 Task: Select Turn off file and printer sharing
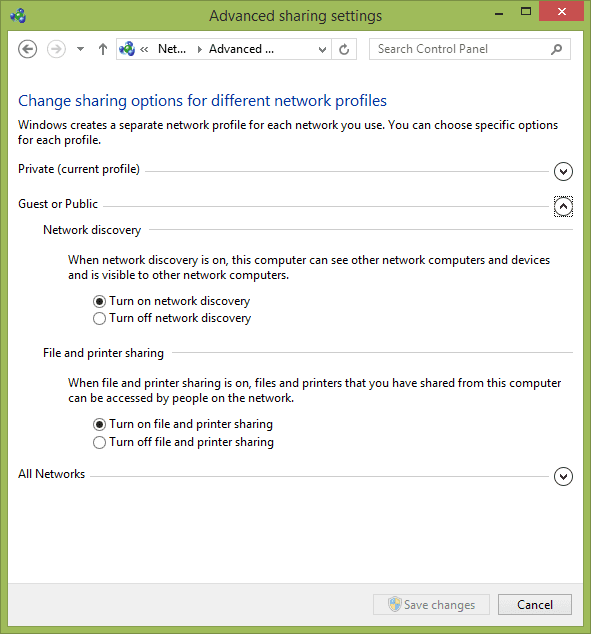(184, 442)
